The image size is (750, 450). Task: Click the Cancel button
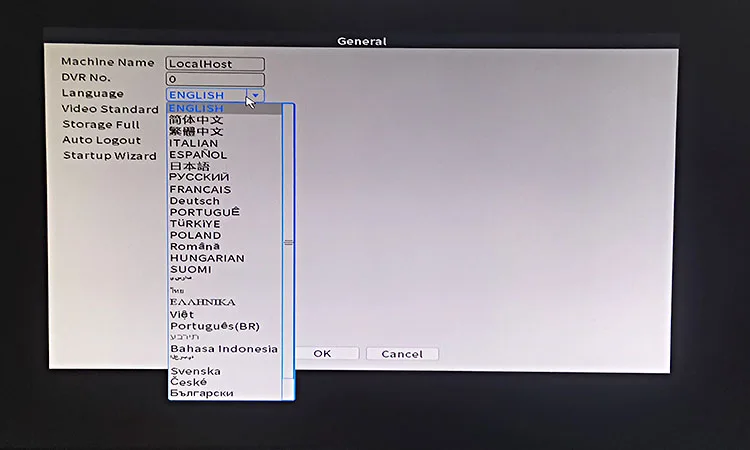402,354
